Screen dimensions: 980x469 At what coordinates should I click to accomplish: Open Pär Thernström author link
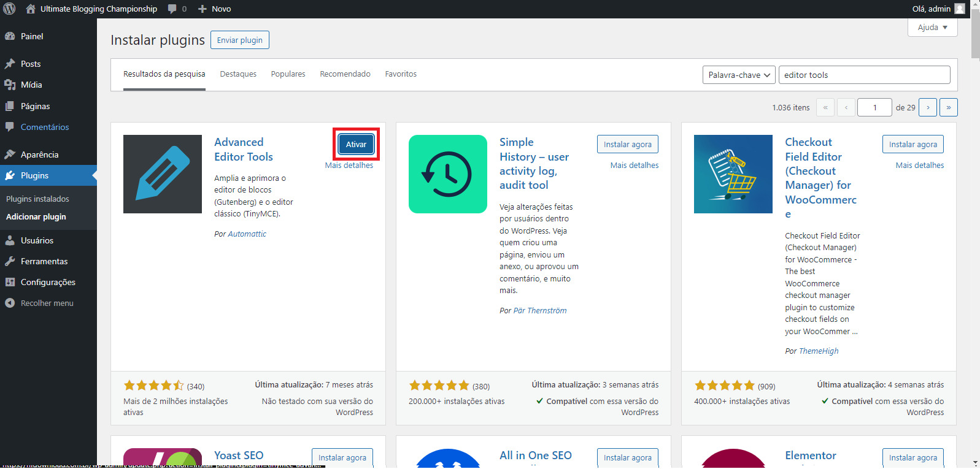[540, 311]
